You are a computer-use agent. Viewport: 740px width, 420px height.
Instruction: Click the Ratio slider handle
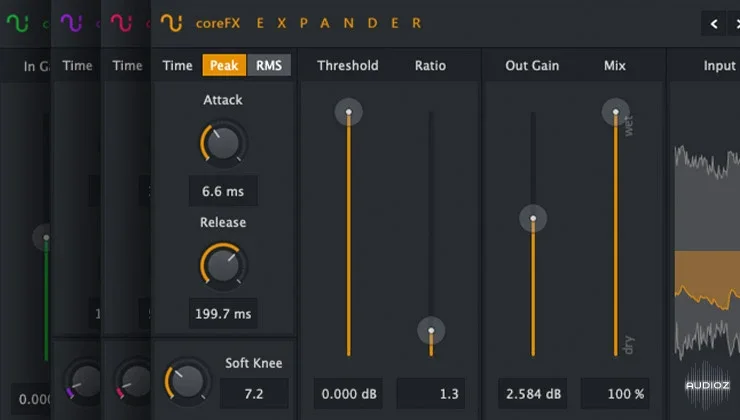pyautogui.click(x=431, y=330)
